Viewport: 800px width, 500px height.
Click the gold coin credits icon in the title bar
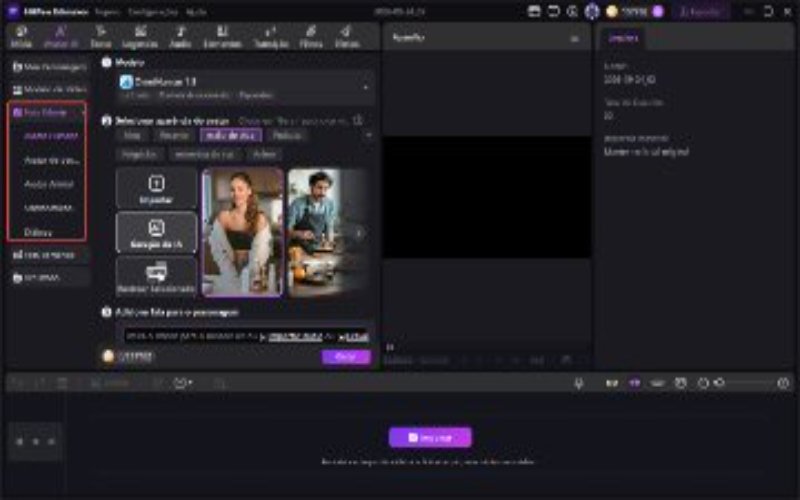[x=612, y=11]
